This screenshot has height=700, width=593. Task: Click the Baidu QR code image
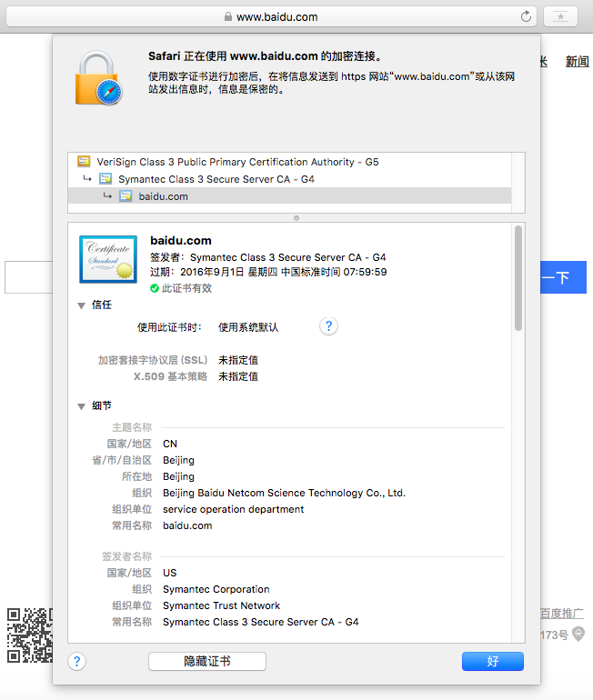tap(29, 635)
